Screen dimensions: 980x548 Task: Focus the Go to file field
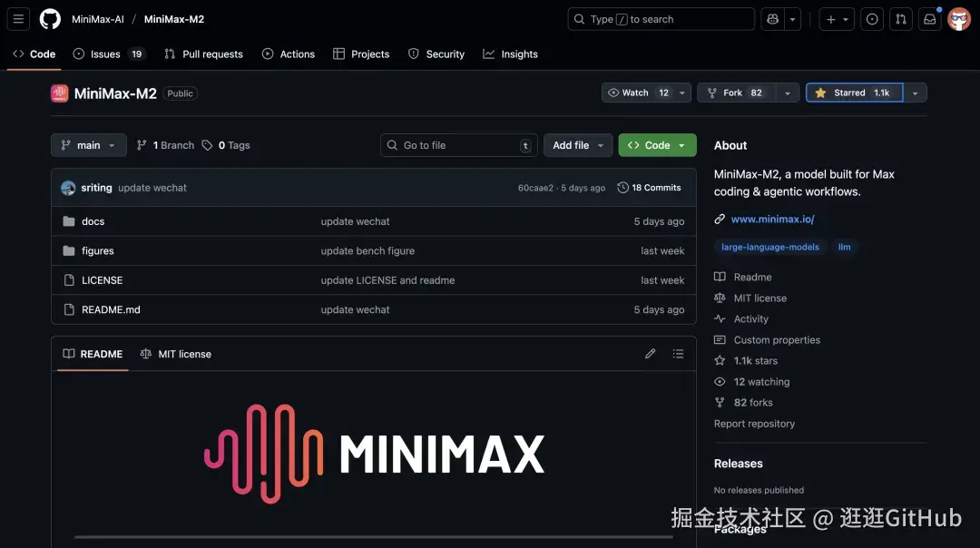[x=459, y=145]
